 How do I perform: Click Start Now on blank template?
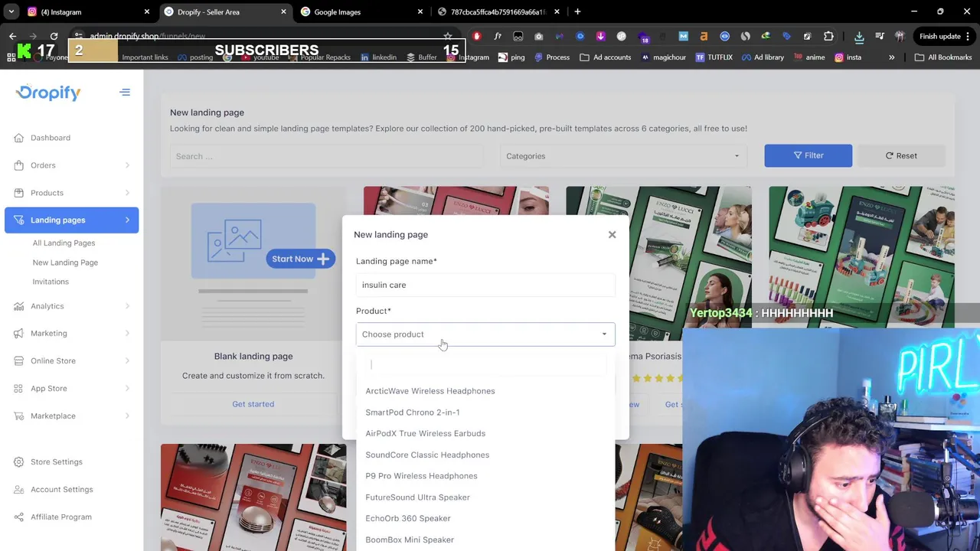point(300,259)
